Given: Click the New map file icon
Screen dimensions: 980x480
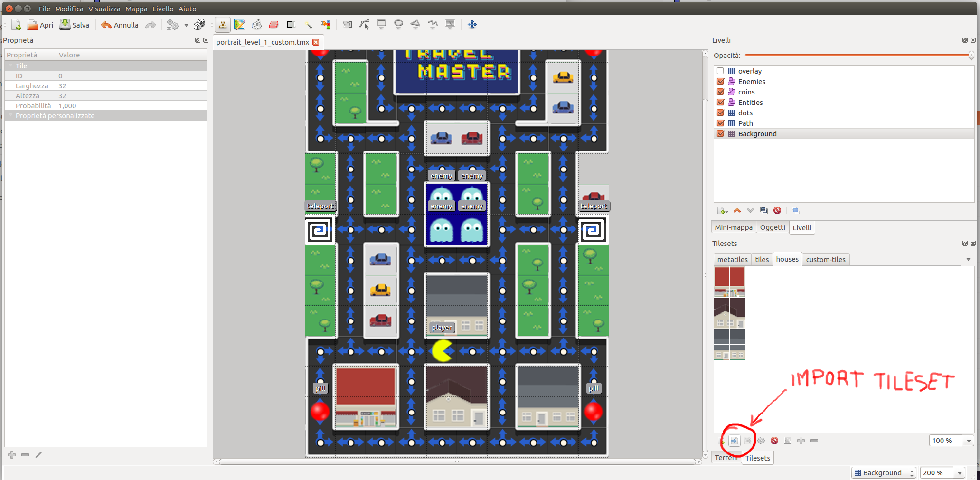Looking at the screenshot, I should point(17,25).
